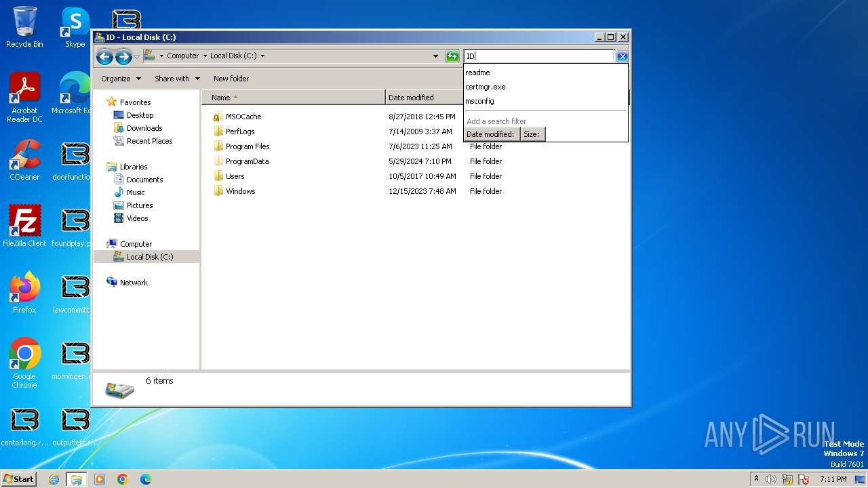Select the Windows folder icon
868x488 pixels.
pos(218,191)
